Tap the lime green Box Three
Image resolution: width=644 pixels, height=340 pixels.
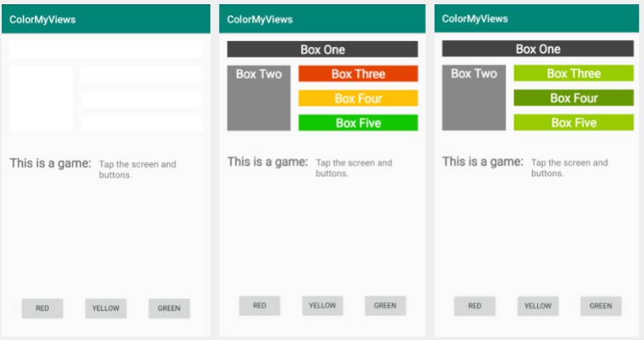(x=574, y=73)
